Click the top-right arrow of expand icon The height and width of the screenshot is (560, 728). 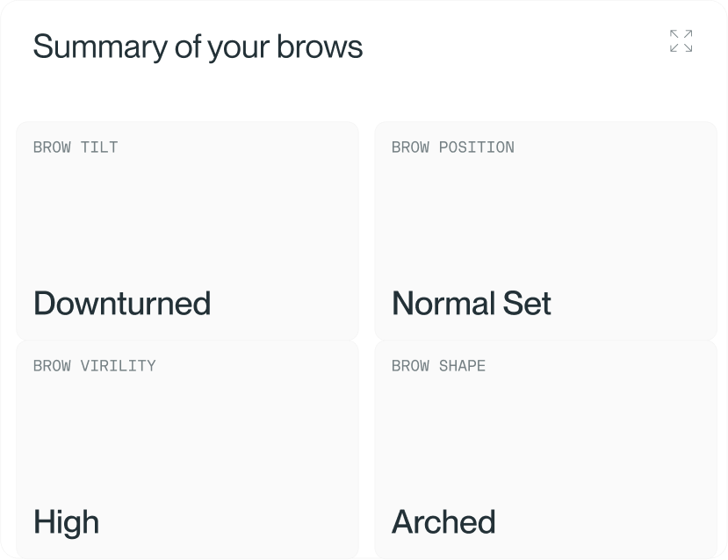click(688, 34)
